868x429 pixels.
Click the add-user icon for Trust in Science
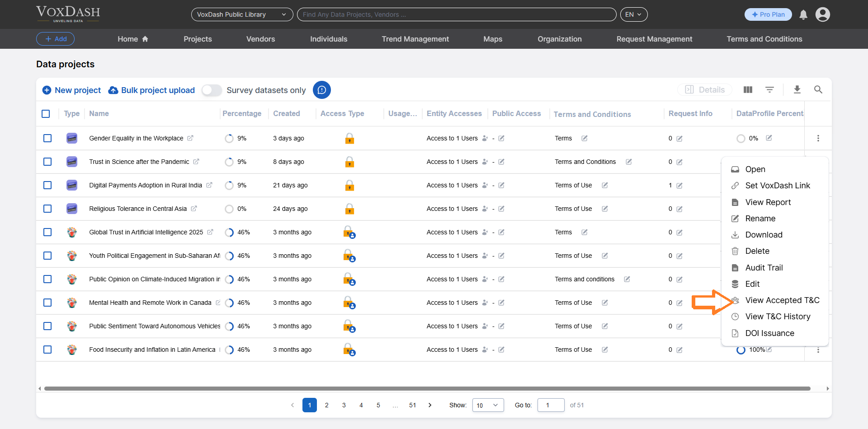(x=485, y=162)
